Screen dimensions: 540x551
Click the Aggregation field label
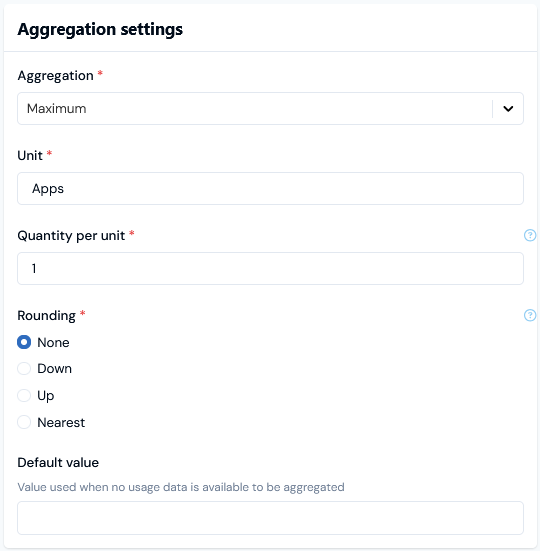click(x=56, y=76)
